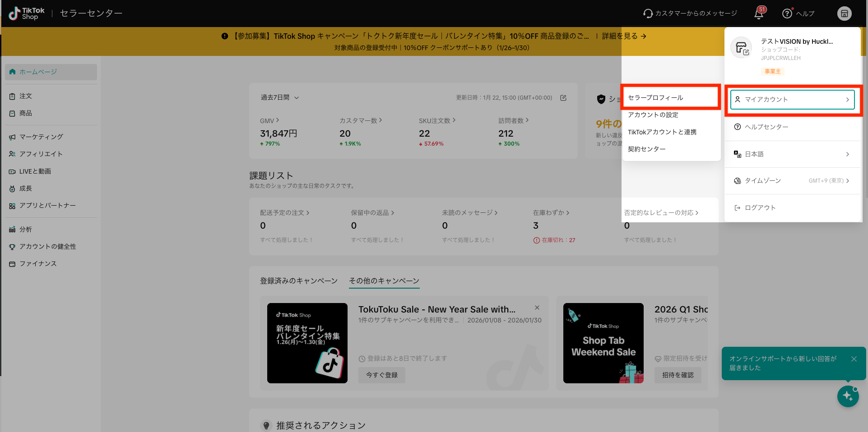The image size is (868, 432).
Task: Click the banner alert info icon
Action: click(x=225, y=36)
